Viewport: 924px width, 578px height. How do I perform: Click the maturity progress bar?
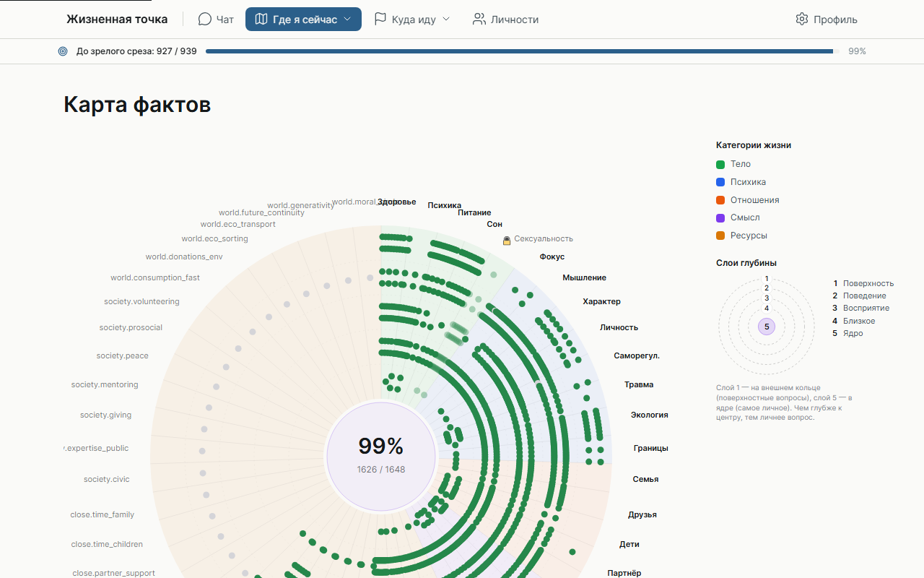523,51
